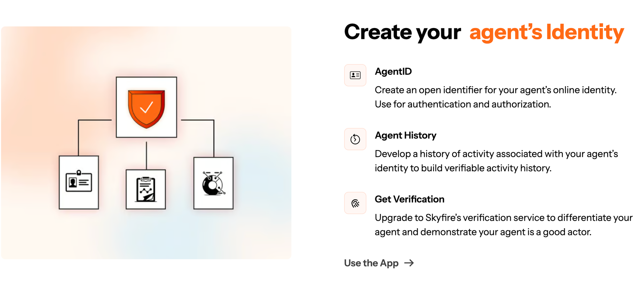Click the Get Verification fingerprint icon
Screen dimensions: 644x293
pyautogui.click(x=355, y=203)
